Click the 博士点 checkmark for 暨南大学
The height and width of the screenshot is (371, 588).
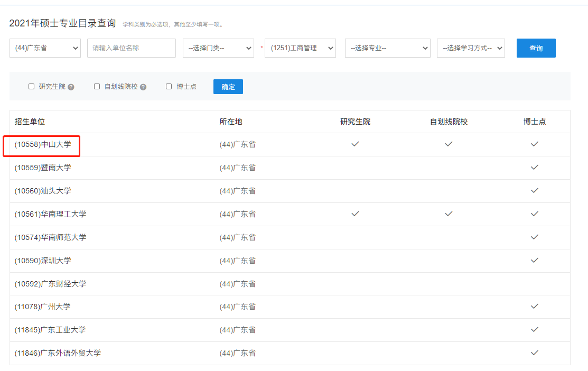[535, 167]
